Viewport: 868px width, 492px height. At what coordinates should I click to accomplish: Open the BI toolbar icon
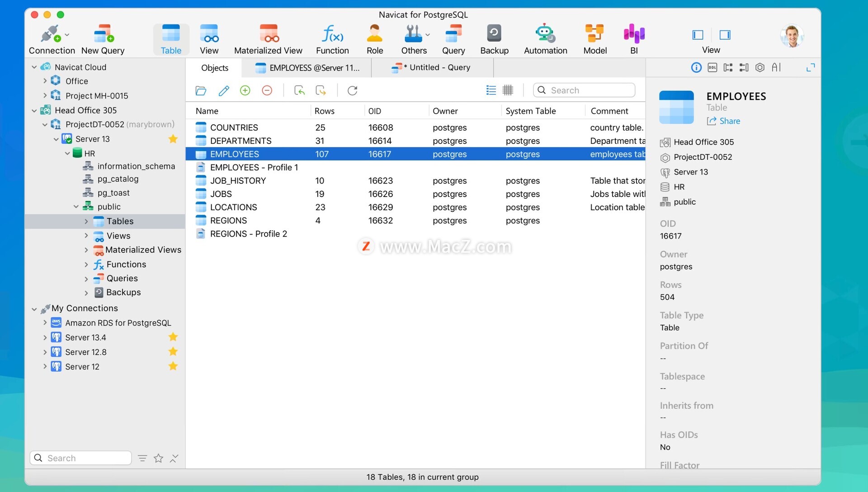coord(634,39)
